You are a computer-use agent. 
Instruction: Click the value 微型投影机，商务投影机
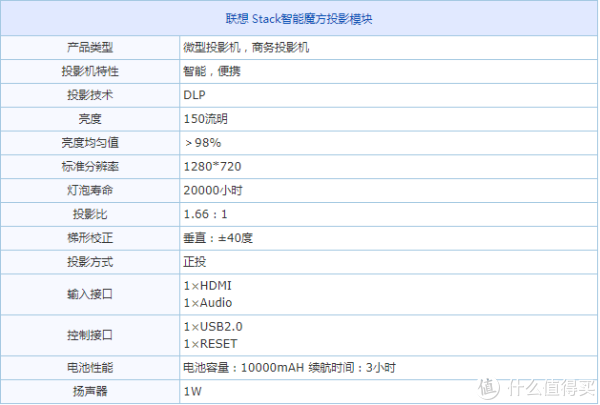[x=246, y=47]
